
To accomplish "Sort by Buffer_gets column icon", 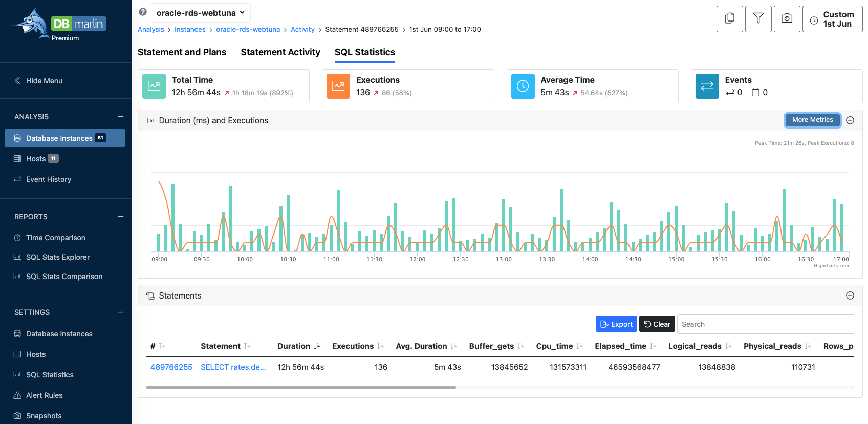I will [521, 346].
